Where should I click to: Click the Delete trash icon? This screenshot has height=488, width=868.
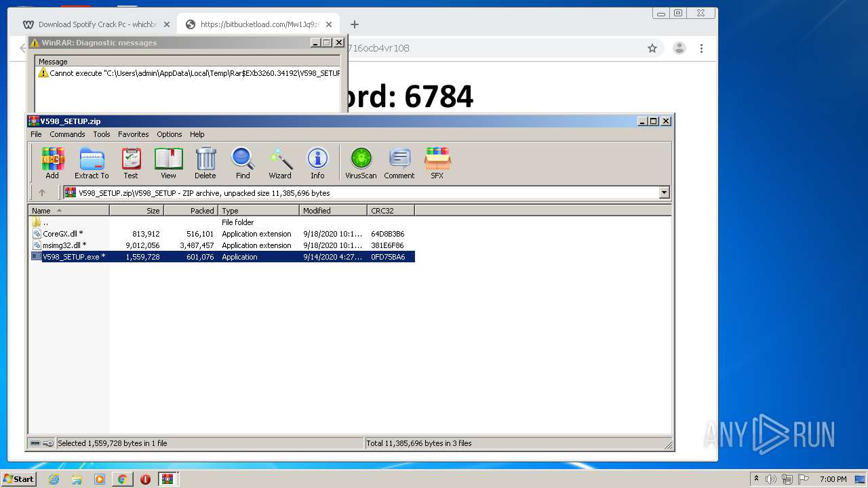pyautogui.click(x=205, y=163)
